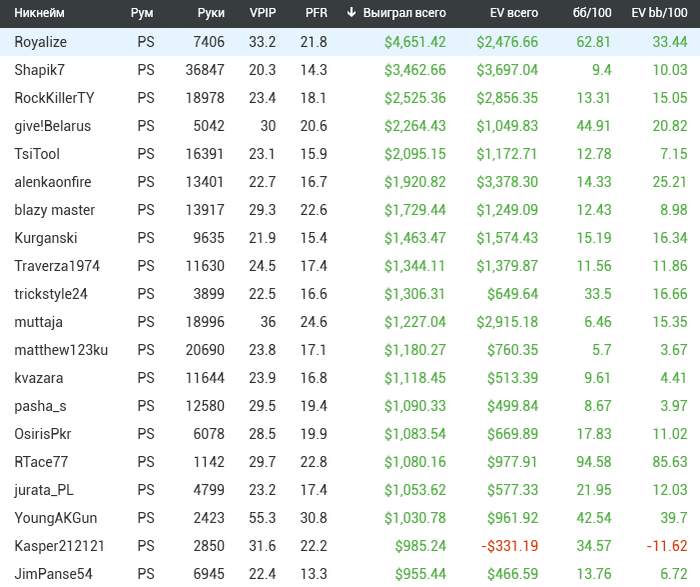Click hands count 36847
Screen dimensions: 700x587
(x=205, y=70)
